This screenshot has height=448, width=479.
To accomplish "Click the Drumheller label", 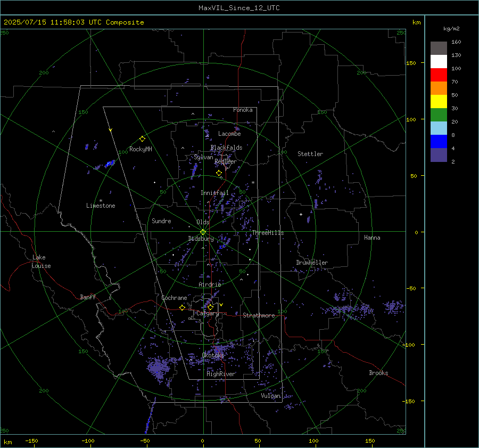I will pos(312,263).
